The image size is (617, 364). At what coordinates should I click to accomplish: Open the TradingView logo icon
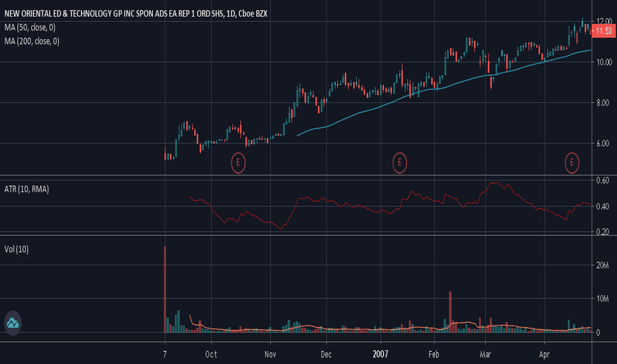pyautogui.click(x=13, y=323)
